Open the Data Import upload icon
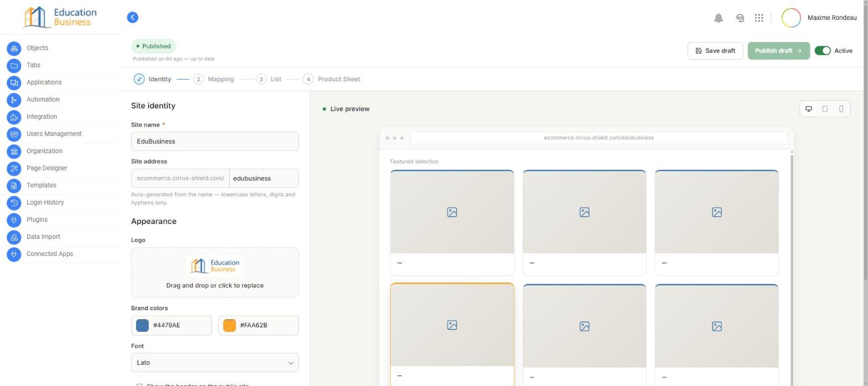Viewport: 868px width, 386px height. point(14,237)
